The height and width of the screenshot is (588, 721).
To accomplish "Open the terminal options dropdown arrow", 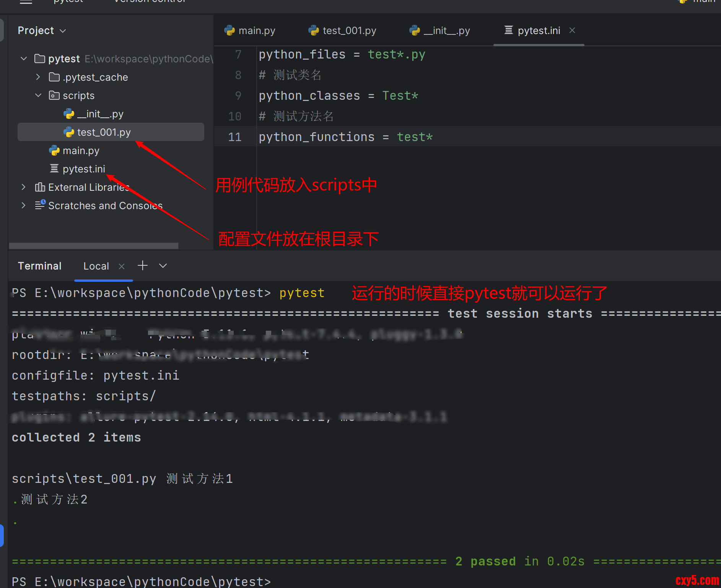I will click(x=163, y=266).
